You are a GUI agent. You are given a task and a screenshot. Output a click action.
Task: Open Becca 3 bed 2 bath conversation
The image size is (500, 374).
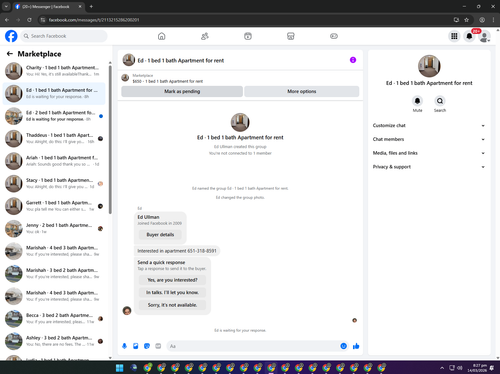point(54,318)
